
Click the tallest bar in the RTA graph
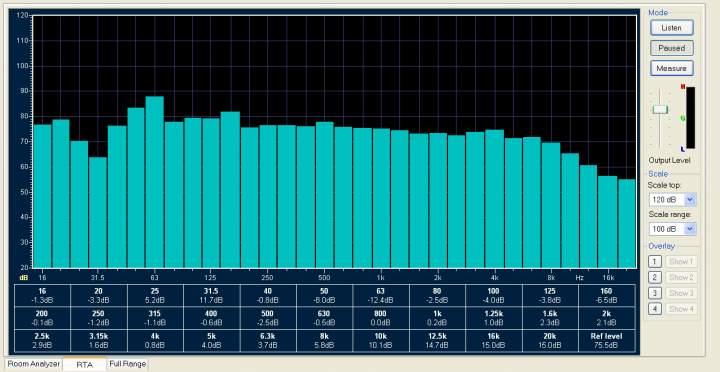[155, 182]
